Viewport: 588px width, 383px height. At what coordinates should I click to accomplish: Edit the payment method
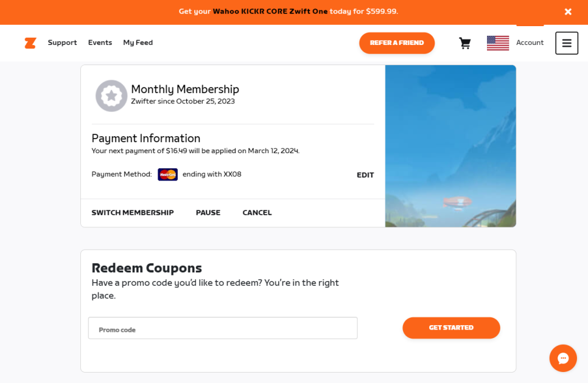(x=365, y=175)
